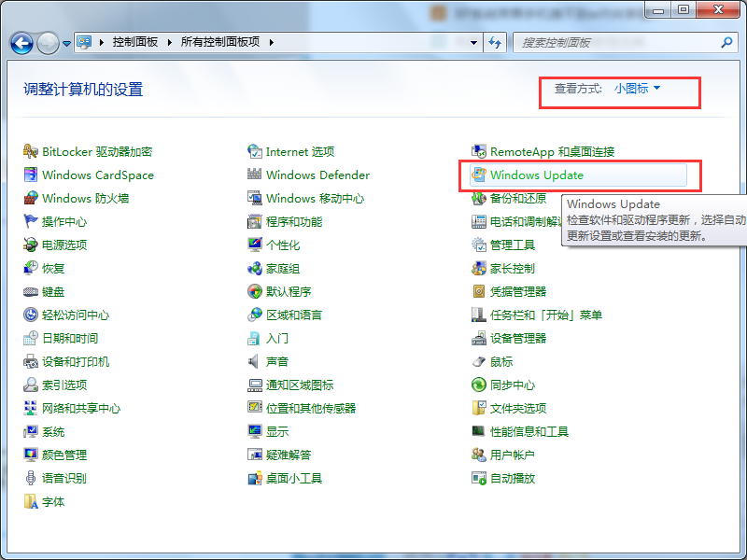747x560 pixels.
Task: Open the recent pages arrow beside Forward
Action: (66, 43)
